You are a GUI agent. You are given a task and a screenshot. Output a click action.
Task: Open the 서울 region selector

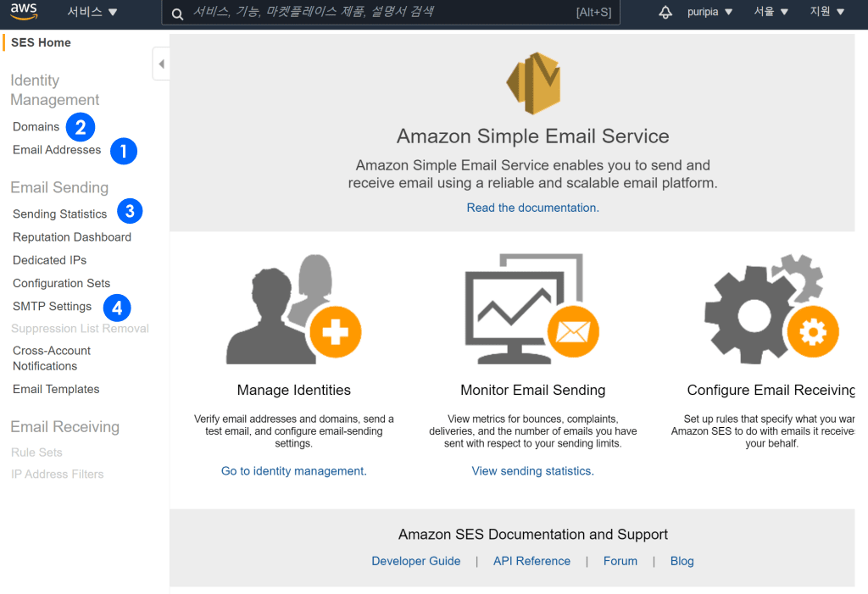(x=770, y=11)
